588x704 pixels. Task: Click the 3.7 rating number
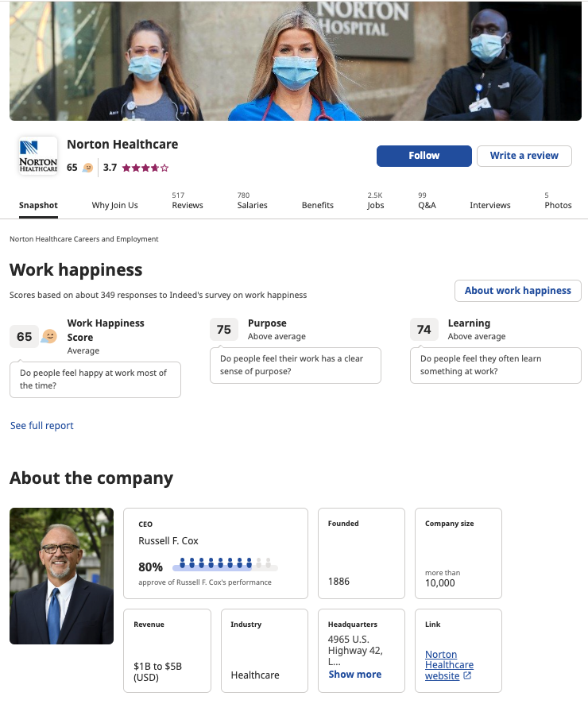click(x=110, y=168)
